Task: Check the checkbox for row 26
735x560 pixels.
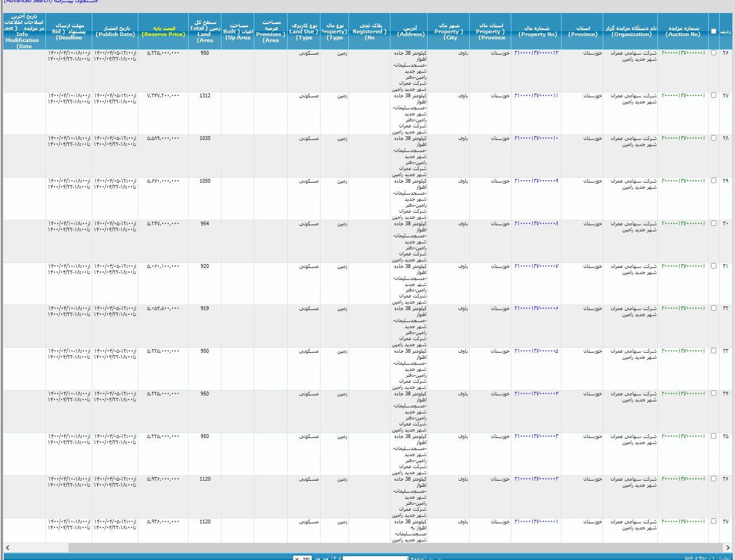Action: [x=713, y=53]
